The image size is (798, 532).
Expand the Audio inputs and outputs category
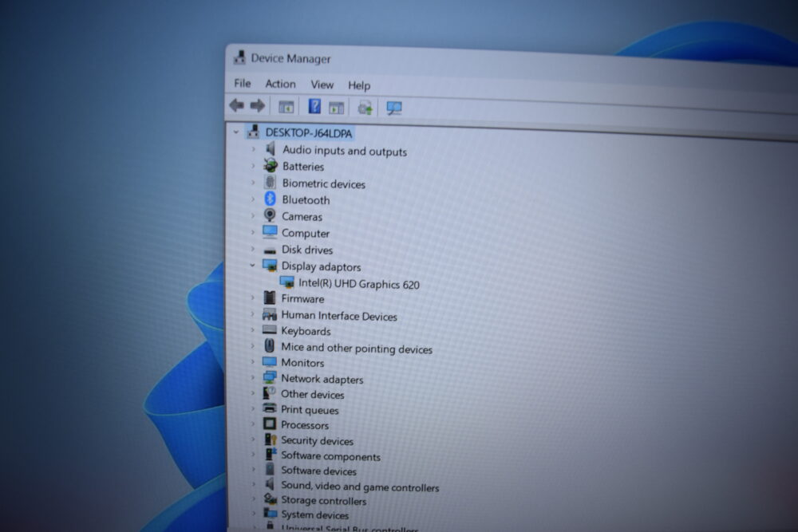tap(253, 149)
